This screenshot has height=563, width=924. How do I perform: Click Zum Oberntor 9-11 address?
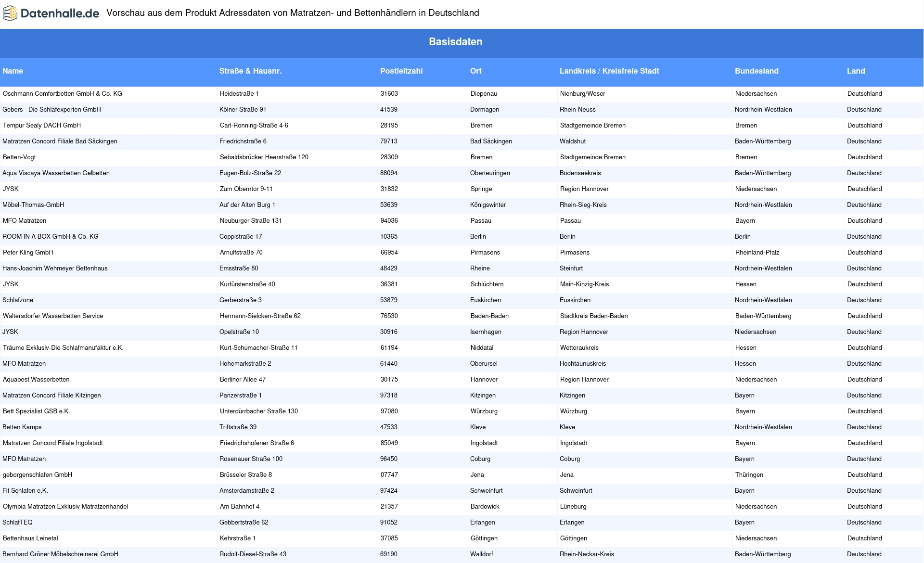tap(246, 189)
